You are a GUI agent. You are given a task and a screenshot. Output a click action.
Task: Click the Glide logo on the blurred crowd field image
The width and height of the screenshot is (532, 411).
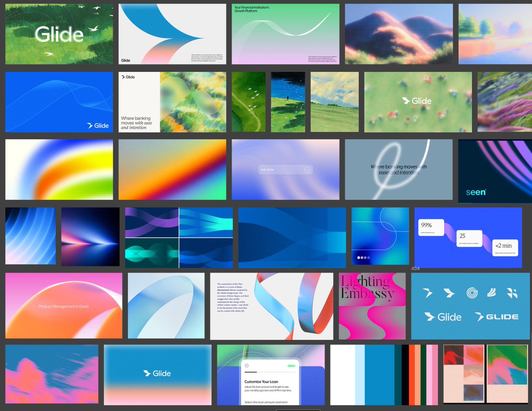point(417,101)
